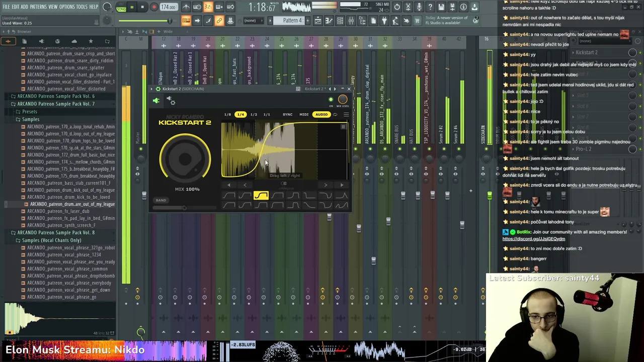This screenshot has width=644, height=362.
Task: Open Kickstart preset grid icon
Action: [x=298, y=88]
